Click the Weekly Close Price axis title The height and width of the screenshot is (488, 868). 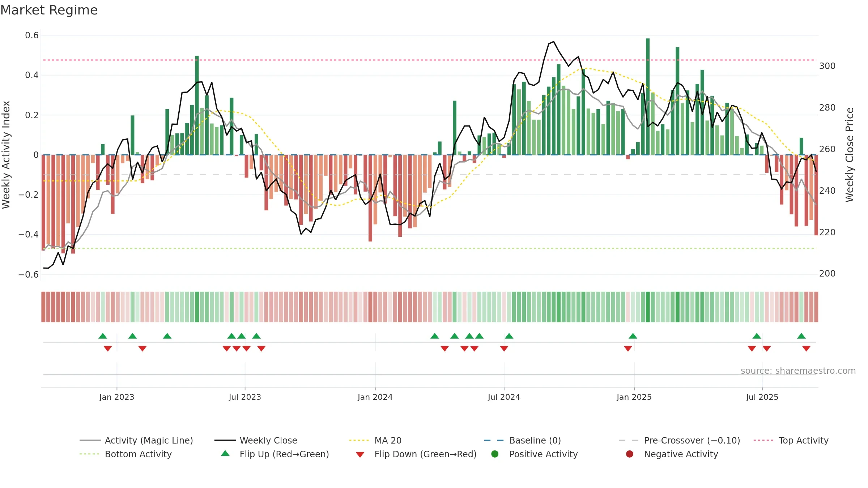click(850, 155)
